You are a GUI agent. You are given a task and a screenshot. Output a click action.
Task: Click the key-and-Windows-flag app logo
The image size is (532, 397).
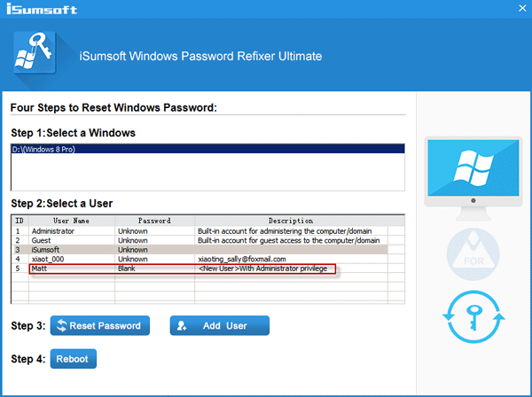35,52
